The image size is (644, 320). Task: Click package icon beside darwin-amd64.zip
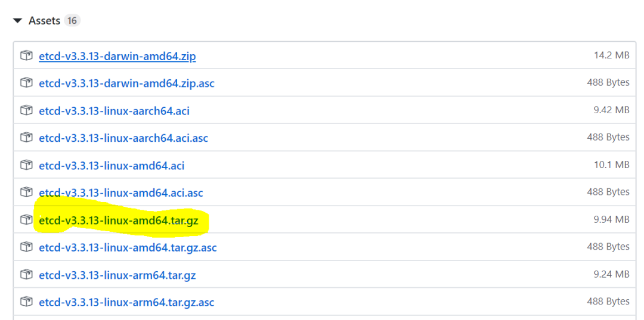click(x=26, y=55)
